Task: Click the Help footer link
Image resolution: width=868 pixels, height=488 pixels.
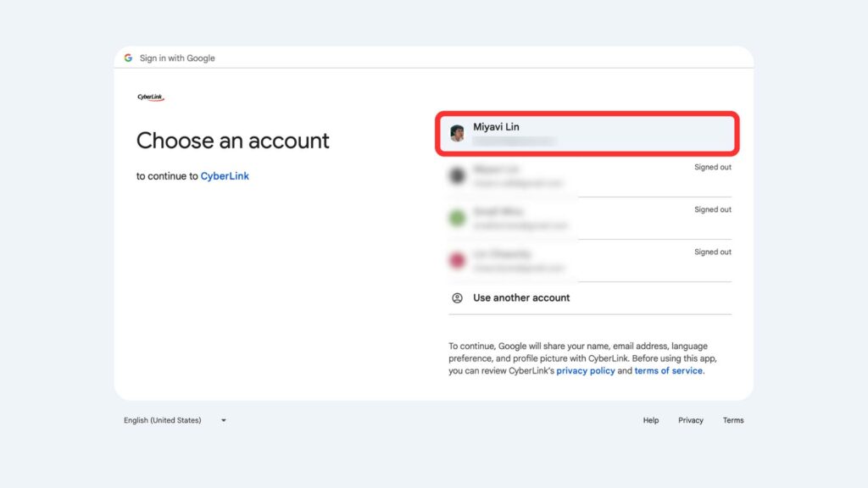Action: click(651, 420)
